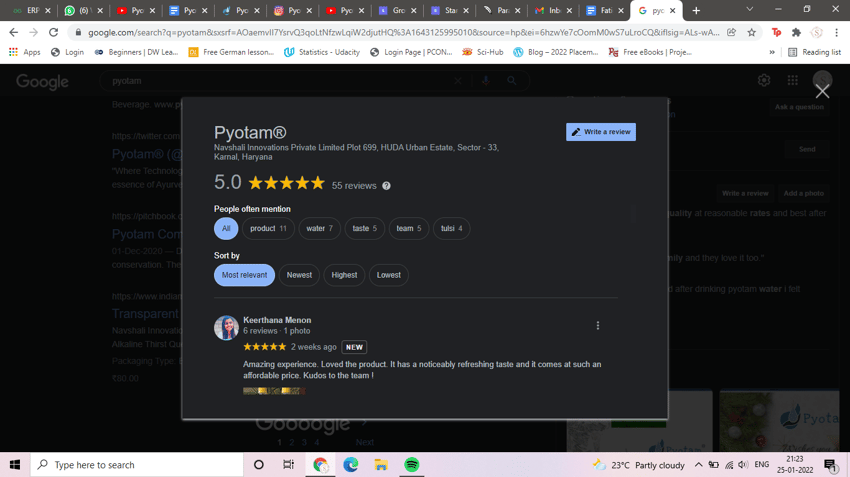Open Task View in taskbar
Viewport: 850px width, 477px height.
pos(288,465)
